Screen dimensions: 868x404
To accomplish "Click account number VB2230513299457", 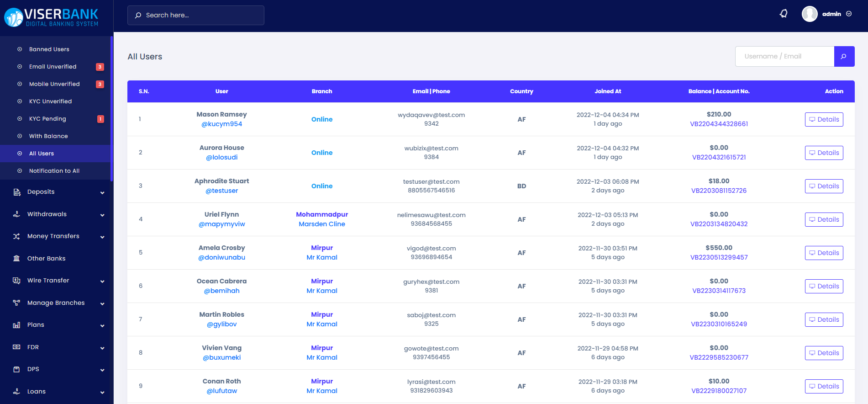I will (719, 257).
